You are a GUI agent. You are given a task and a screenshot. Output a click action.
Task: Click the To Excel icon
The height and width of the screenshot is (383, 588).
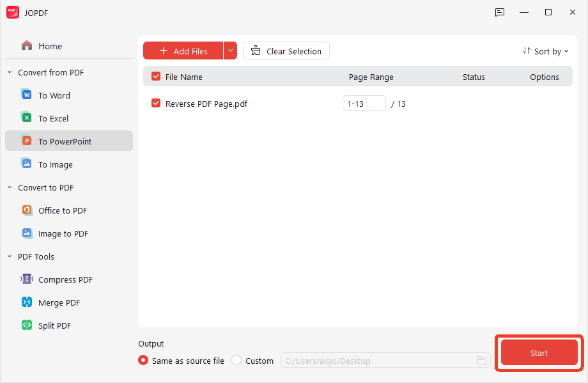click(x=26, y=118)
